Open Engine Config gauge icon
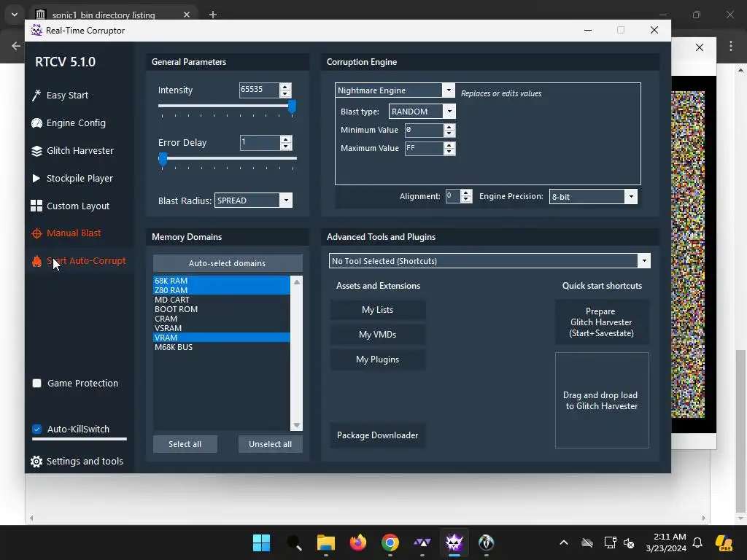Image resolution: width=747 pixels, height=560 pixels. click(36, 123)
